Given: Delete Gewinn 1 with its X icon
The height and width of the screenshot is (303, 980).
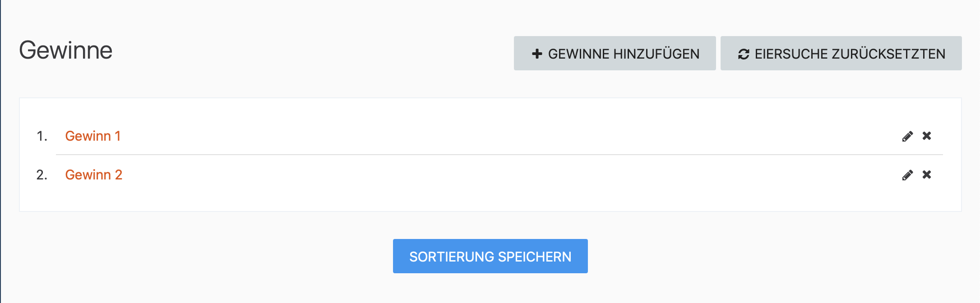Looking at the screenshot, I should click(x=927, y=136).
